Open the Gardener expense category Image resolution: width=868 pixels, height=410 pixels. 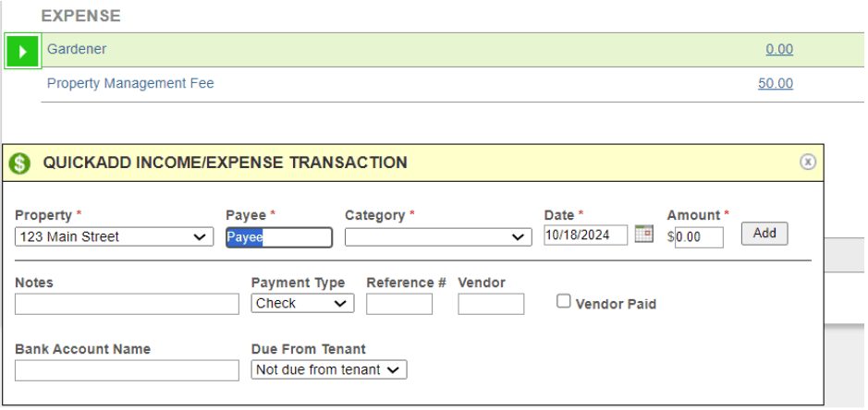tap(77, 49)
